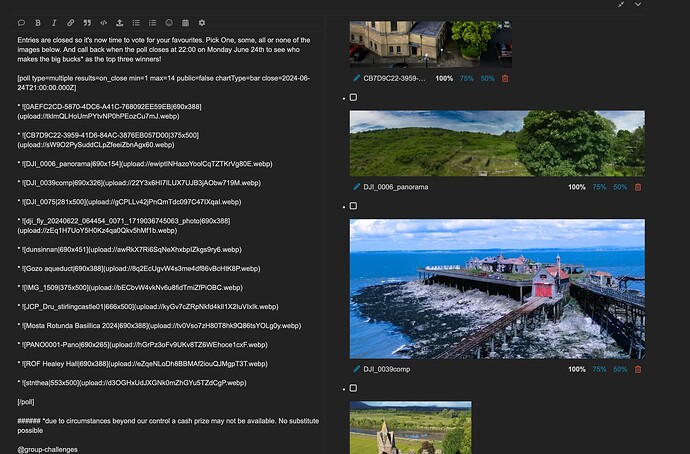Click the green hillside panorama preview image
This screenshot has height=454, width=690.
coord(497,143)
